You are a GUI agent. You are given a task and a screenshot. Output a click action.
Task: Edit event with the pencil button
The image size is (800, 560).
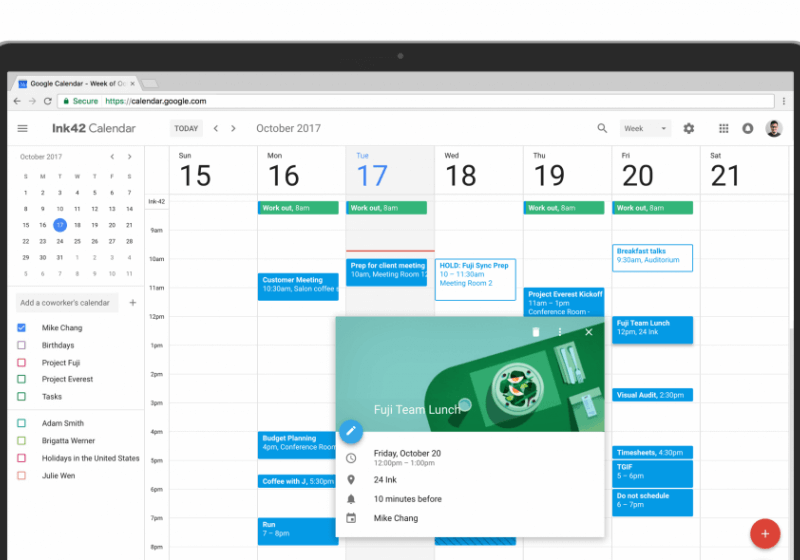pos(351,431)
